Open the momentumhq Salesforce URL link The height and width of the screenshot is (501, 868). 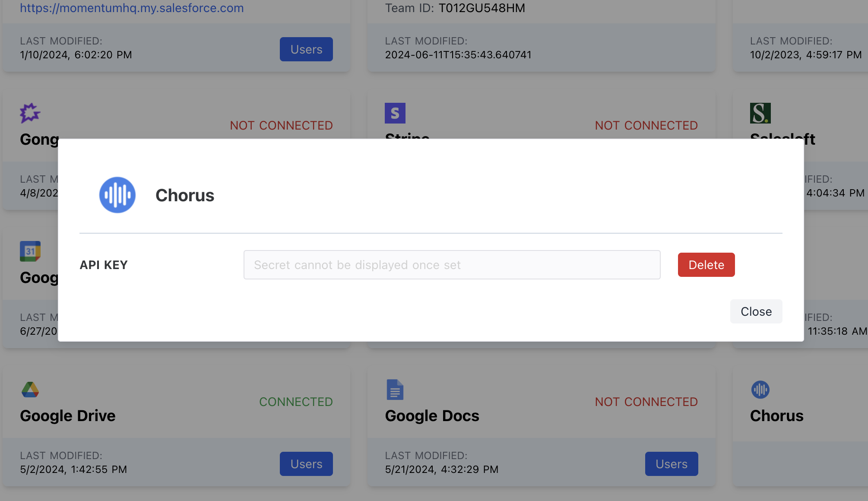pyautogui.click(x=132, y=7)
